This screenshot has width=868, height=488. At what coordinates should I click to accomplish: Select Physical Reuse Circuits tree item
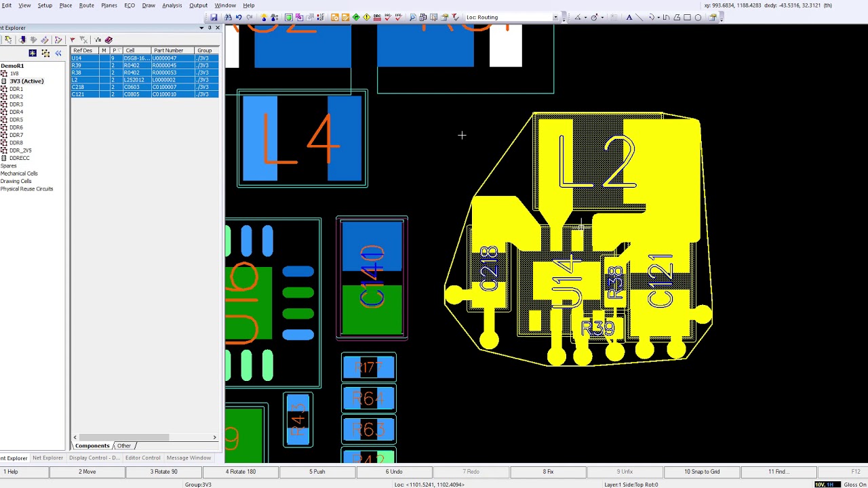pyautogui.click(x=26, y=189)
